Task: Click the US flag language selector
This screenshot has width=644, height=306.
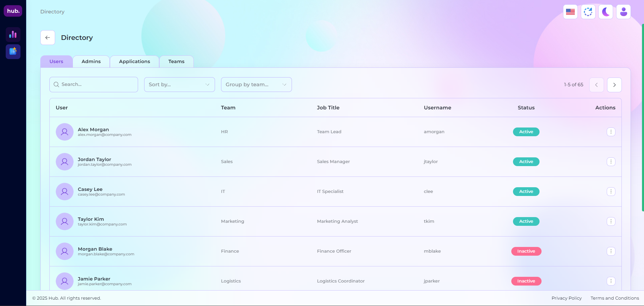Action: (570, 12)
